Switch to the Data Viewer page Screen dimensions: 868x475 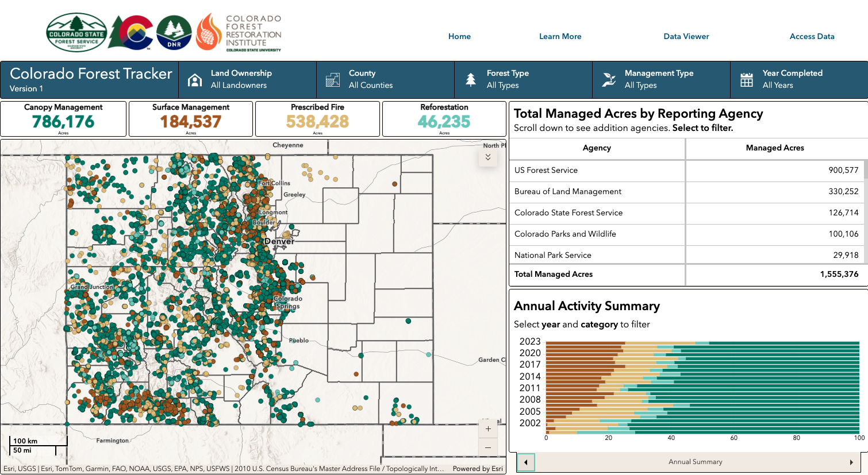pos(686,36)
